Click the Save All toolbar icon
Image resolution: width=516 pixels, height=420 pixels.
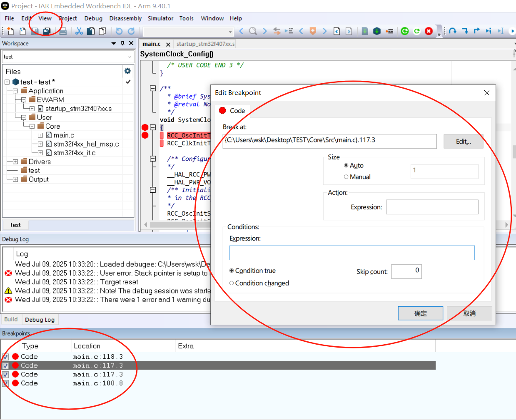(47, 31)
